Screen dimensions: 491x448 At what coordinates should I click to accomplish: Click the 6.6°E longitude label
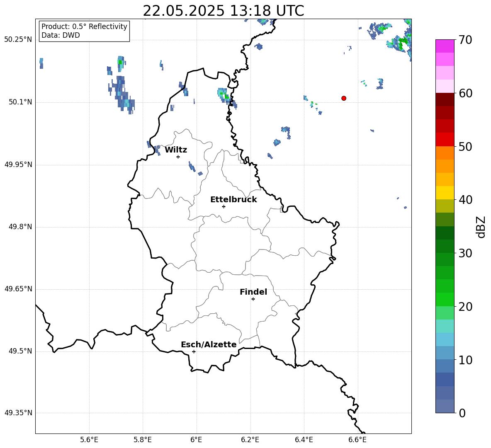pyautogui.click(x=357, y=440)
